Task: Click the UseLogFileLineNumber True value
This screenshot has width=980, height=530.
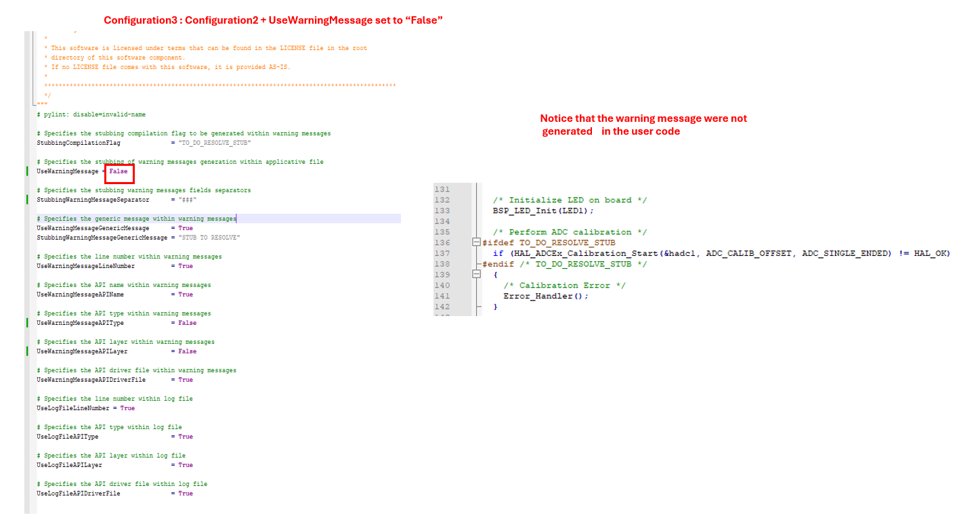Action: pos(127,409)
